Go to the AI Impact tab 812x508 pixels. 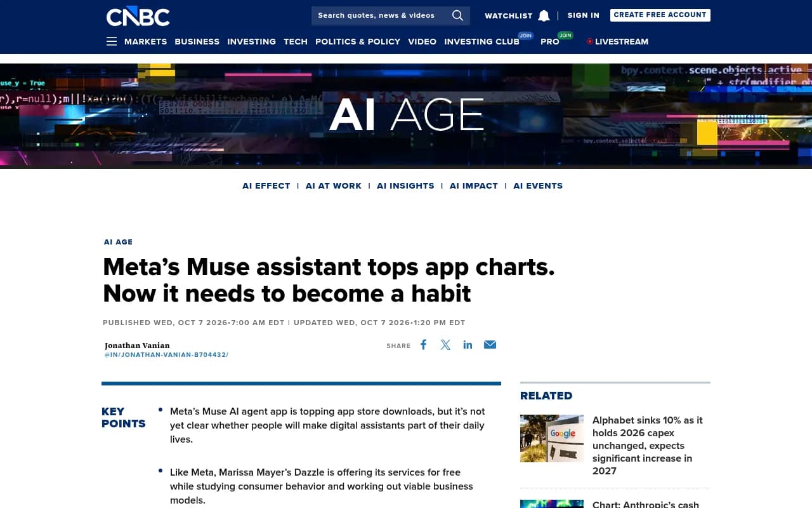point(474,185)
